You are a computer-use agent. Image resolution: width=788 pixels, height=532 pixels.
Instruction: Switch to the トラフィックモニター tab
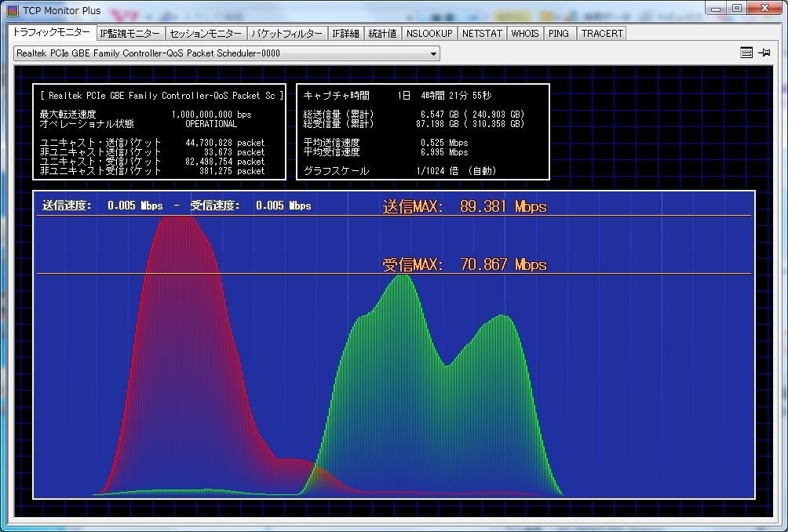coord(51,33)
